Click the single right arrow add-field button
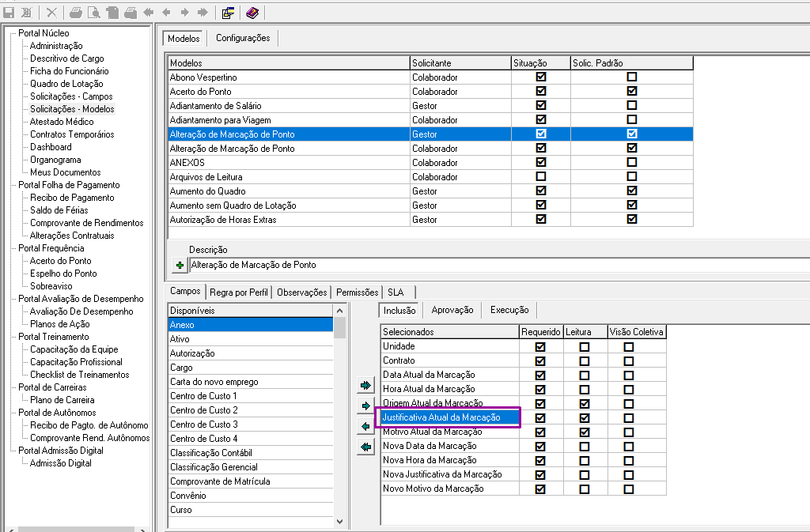 coord(365,406)
